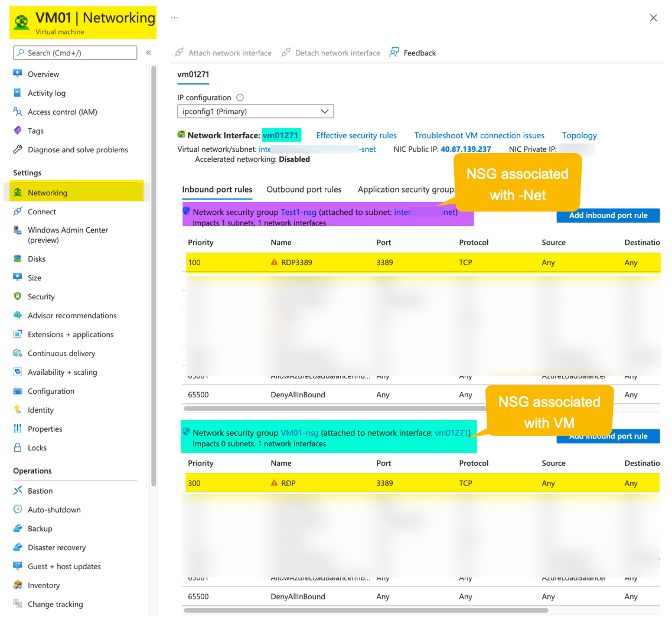The image size is (672, 620).
Task: Switch to Outbound port rules tab
Action: [x=304, y=190]
